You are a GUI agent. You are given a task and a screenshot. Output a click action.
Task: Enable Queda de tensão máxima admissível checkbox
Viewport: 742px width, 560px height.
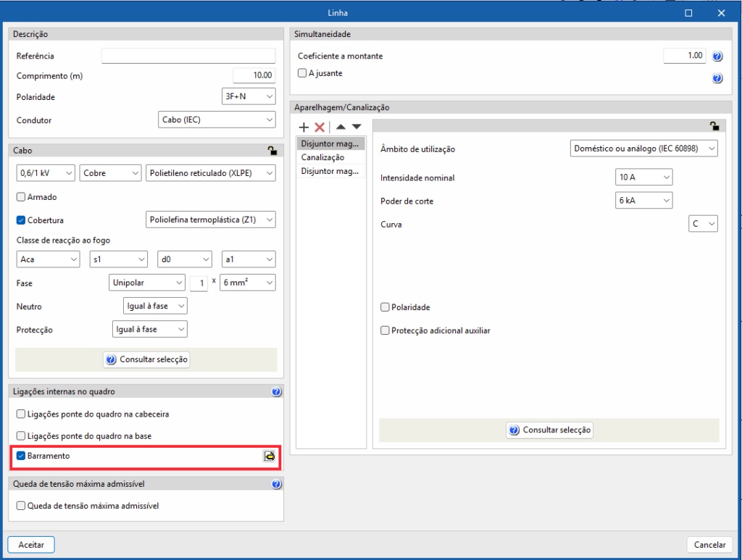point(21,506)
